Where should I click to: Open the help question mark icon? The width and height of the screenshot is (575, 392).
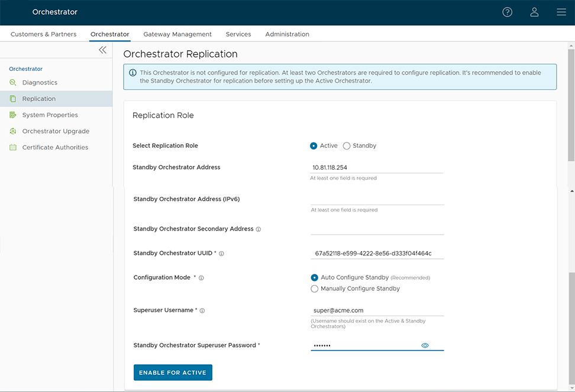pyautogui.click(x=507, y=12)
